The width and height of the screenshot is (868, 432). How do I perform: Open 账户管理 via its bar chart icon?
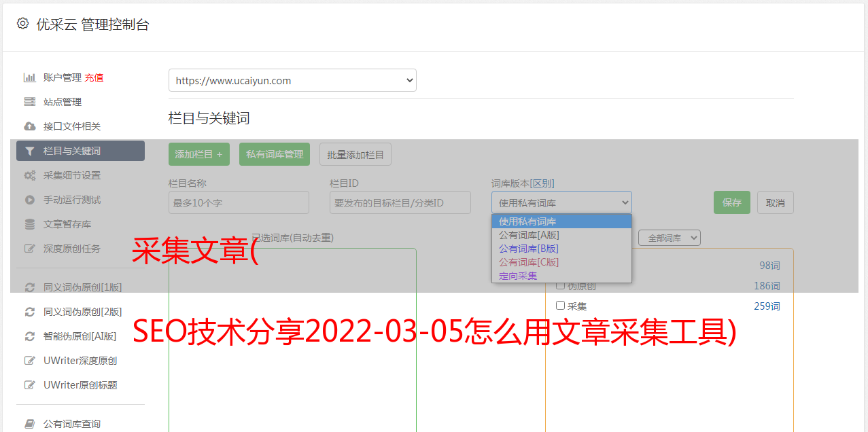[x=29, y=77]
